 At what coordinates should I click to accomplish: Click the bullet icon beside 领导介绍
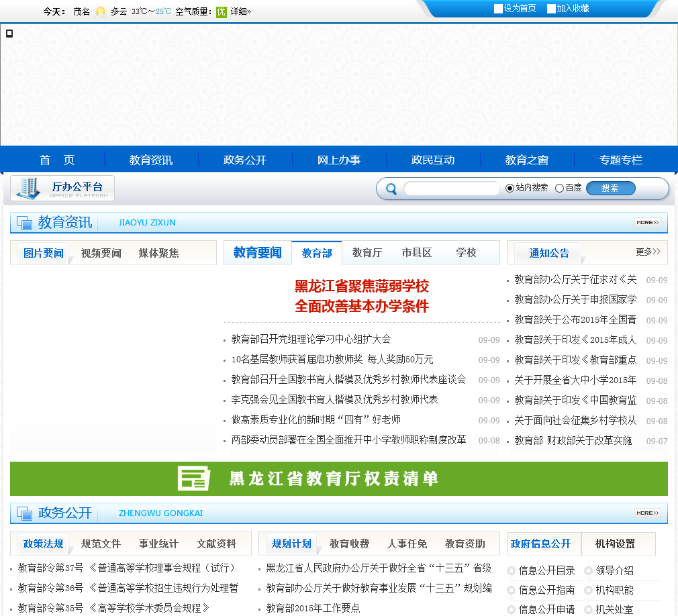[588, 570]
